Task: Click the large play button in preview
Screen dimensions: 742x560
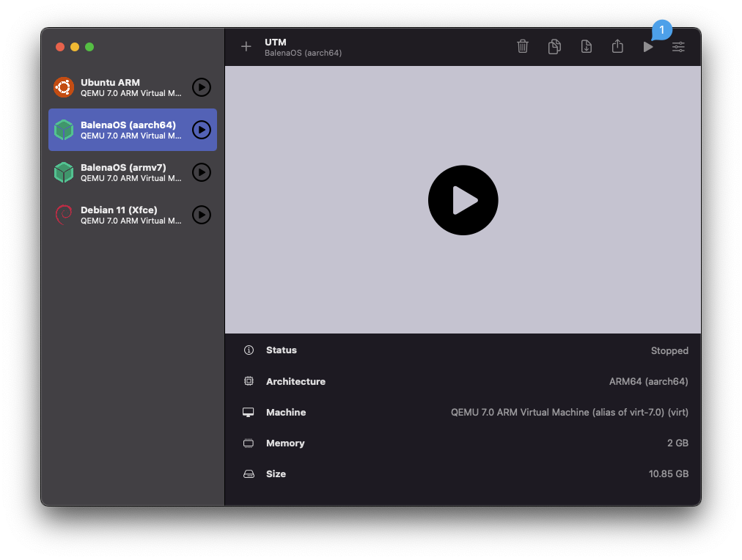Action: click(463, 200)
